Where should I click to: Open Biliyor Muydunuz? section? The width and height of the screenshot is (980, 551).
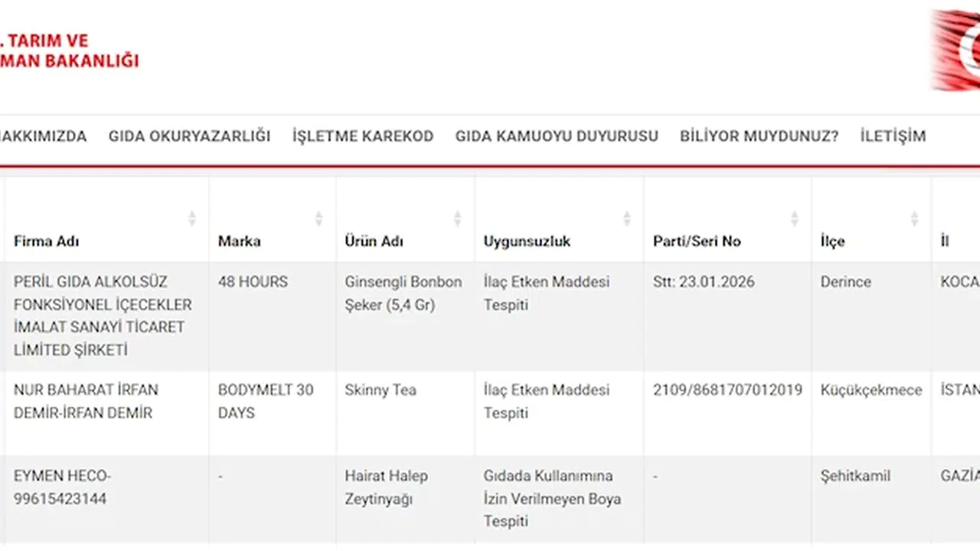tap(759, 136)
